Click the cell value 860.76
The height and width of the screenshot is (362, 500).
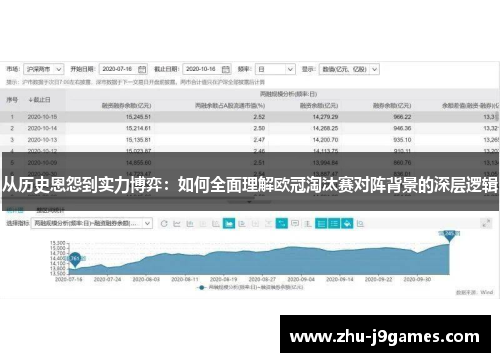point(402,163)
